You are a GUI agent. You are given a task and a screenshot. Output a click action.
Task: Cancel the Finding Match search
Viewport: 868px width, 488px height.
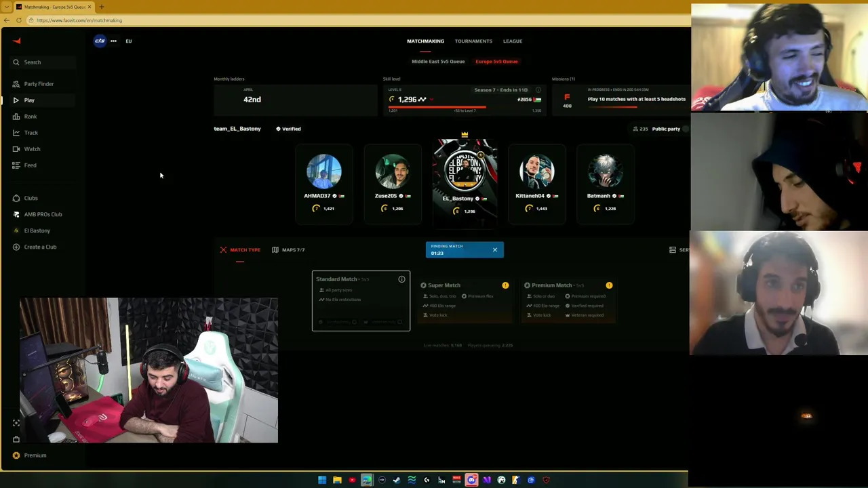click(495, 250)
